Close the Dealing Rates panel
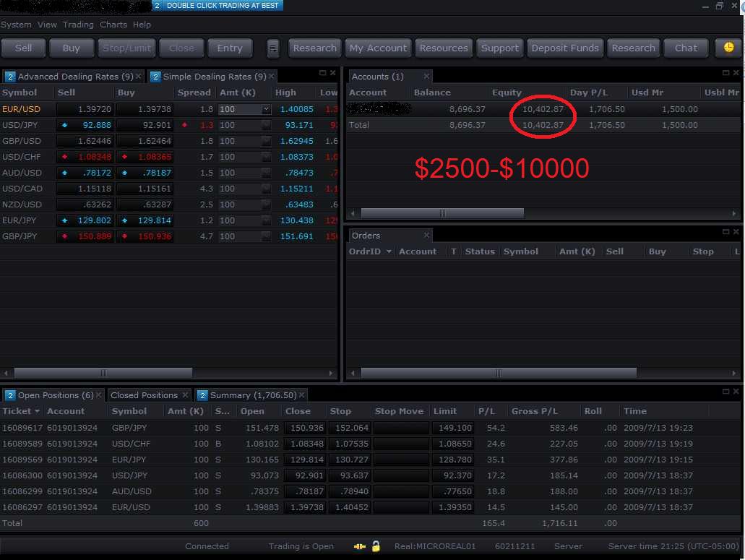This screenshot has width=745, height=560. point(332,73)
